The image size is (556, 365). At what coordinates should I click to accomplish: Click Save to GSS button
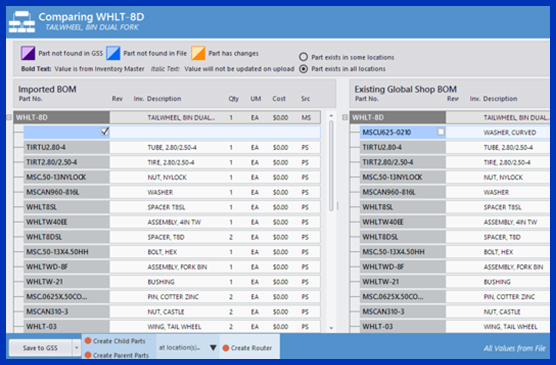coord(40,348)
